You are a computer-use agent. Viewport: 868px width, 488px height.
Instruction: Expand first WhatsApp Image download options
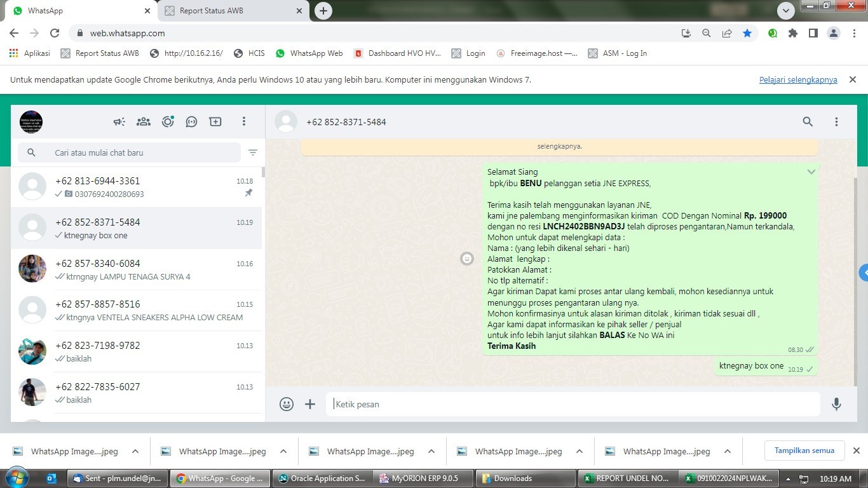(x=135, y=451)
